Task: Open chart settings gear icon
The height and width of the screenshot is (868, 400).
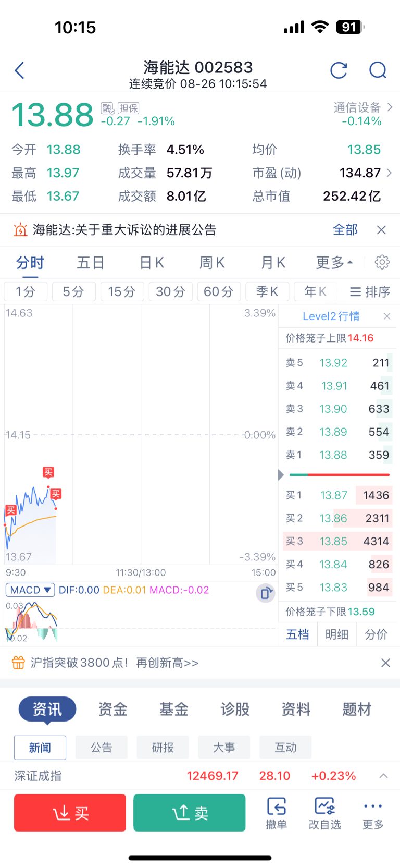Action: [x=382, y=262]
